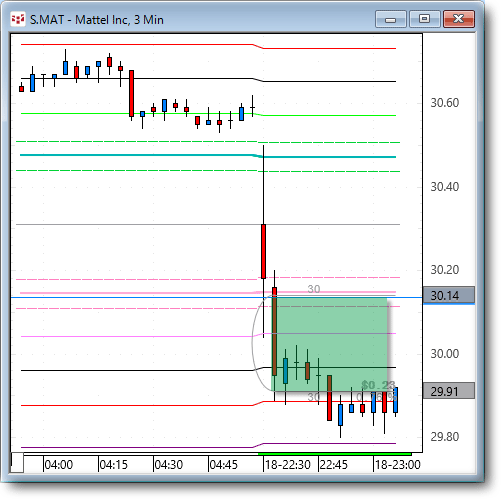
Task: Select the 30.20 price axis label
Action: point(445,270)
